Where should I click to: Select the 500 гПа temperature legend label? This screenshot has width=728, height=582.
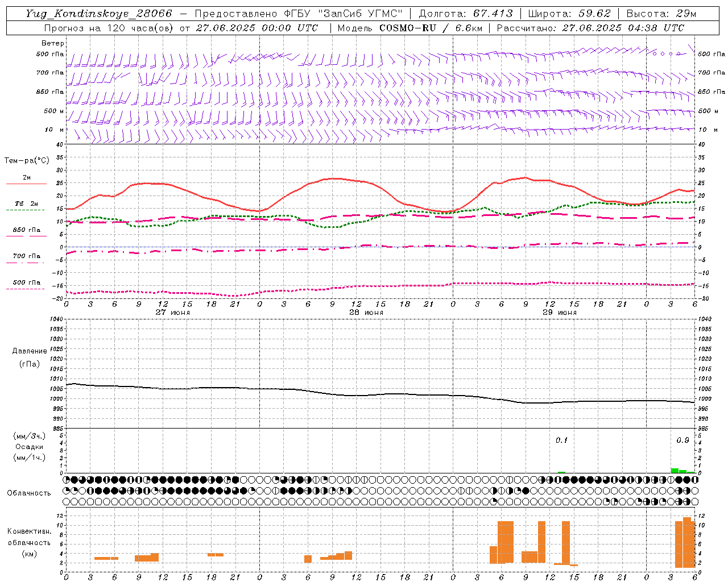click(x=27, y=282)
